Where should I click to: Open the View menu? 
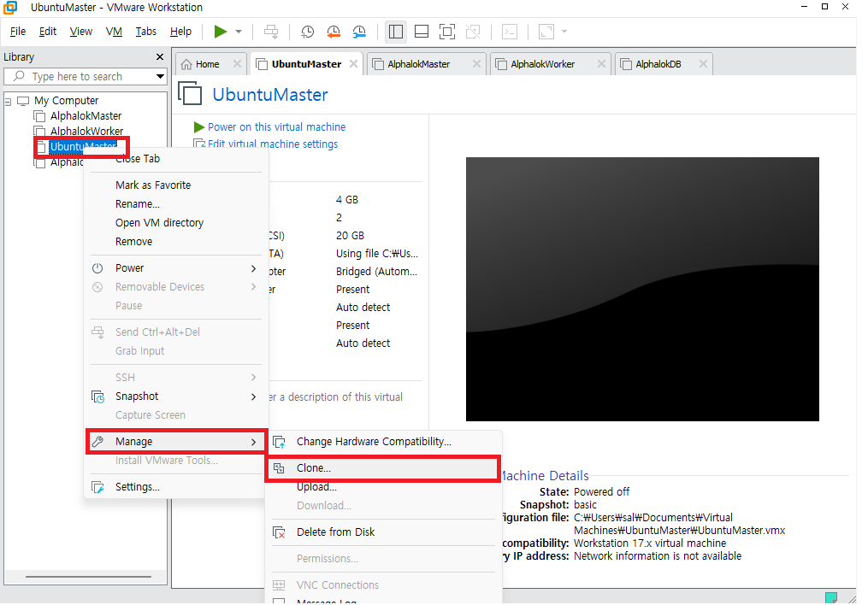click(81, 32)
